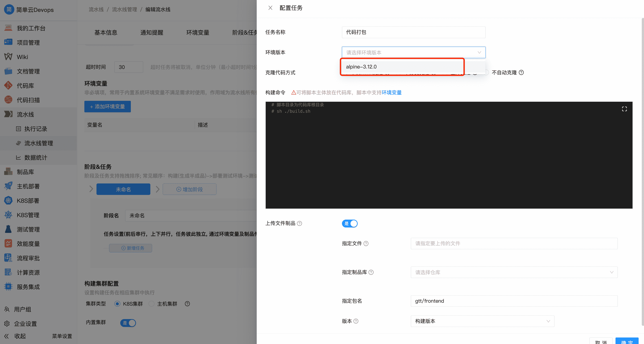Navigate to K8S部署
This screenshot has width=644, height=344.
pyautogui.click(x=28, y=200)
